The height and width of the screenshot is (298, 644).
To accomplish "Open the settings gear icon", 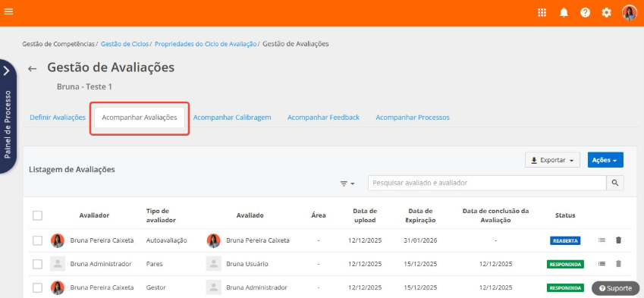I will (606, 13).
